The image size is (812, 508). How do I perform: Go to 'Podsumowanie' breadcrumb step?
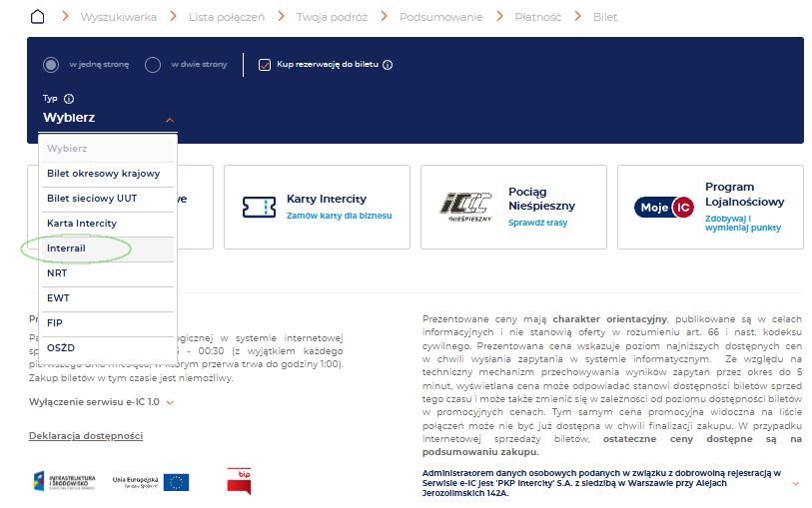tap(440, 17)
